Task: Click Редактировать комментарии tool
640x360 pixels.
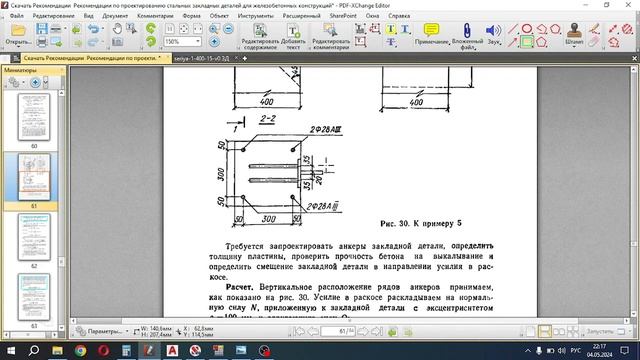Action: click(331, 36)
